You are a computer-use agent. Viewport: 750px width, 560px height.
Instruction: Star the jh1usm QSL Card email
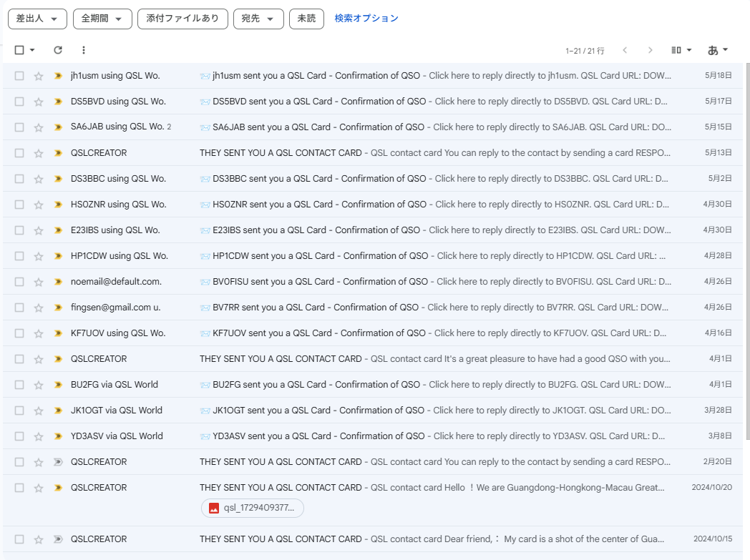click(x=39, y=76)
